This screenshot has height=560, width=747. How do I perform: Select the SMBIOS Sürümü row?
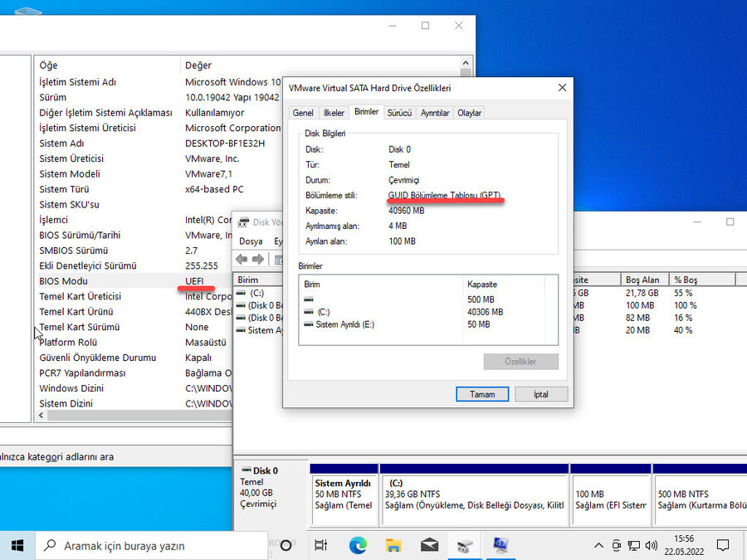[134, 251]
